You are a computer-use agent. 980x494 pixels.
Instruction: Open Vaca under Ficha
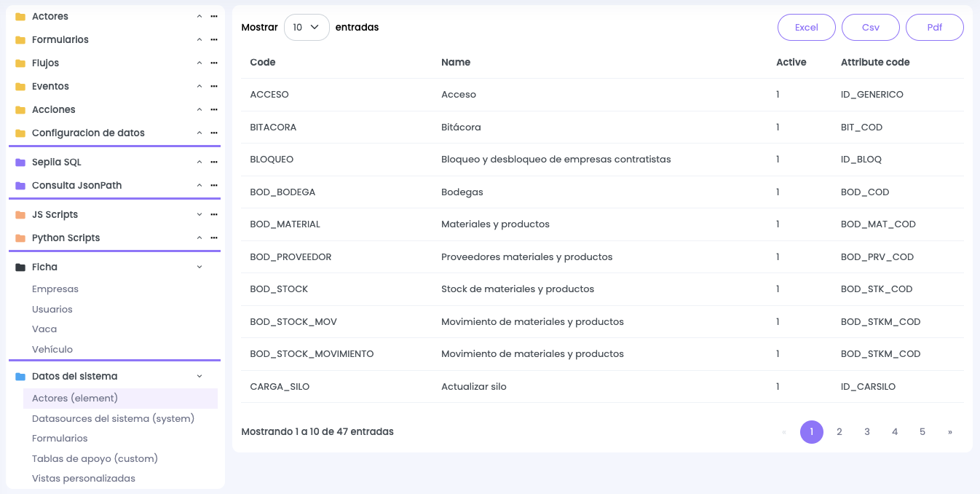pyautogui.click(x=44, y=329)
